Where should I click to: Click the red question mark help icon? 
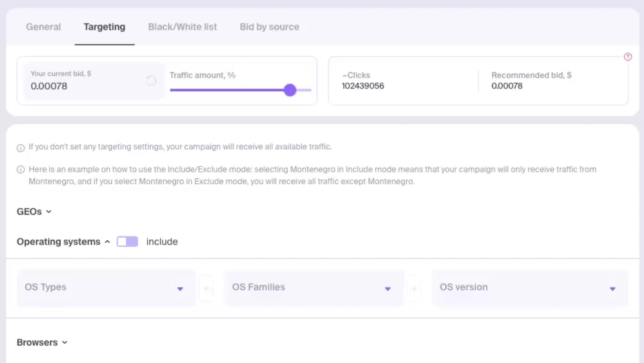(628, 57)
